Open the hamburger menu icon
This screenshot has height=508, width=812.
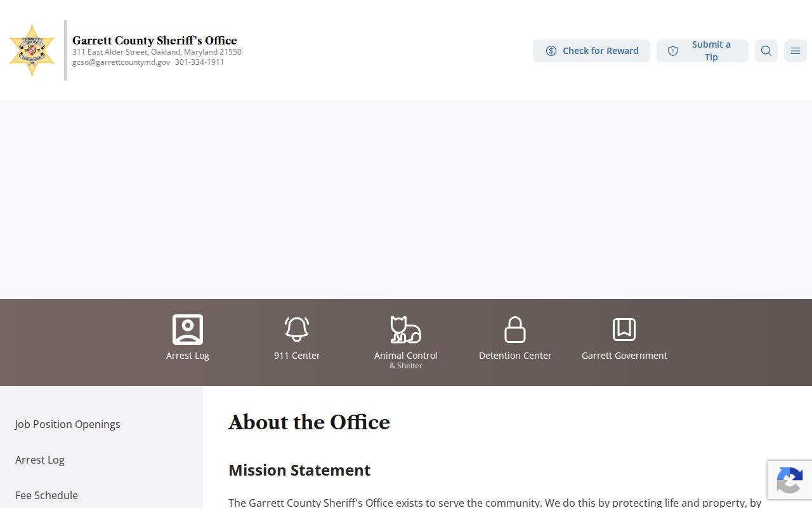coord(796,51)
